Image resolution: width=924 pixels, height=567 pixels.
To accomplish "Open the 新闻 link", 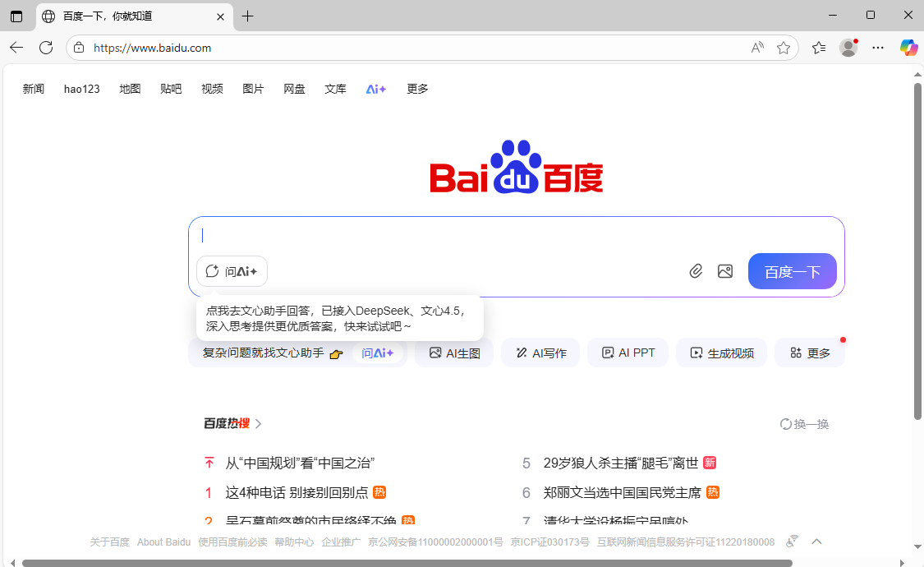I will click(x=34, y=89).
